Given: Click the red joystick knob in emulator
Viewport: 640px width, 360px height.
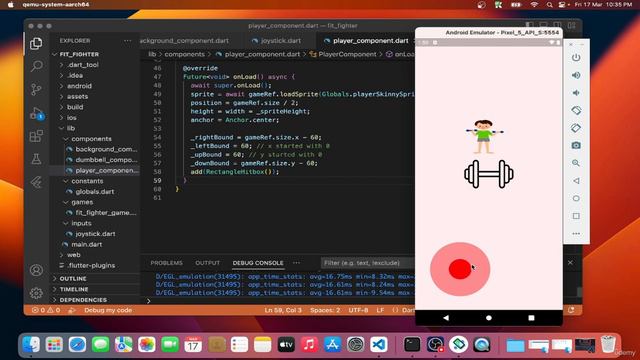Looking at the screenshot, I should [x=460, y=269].
